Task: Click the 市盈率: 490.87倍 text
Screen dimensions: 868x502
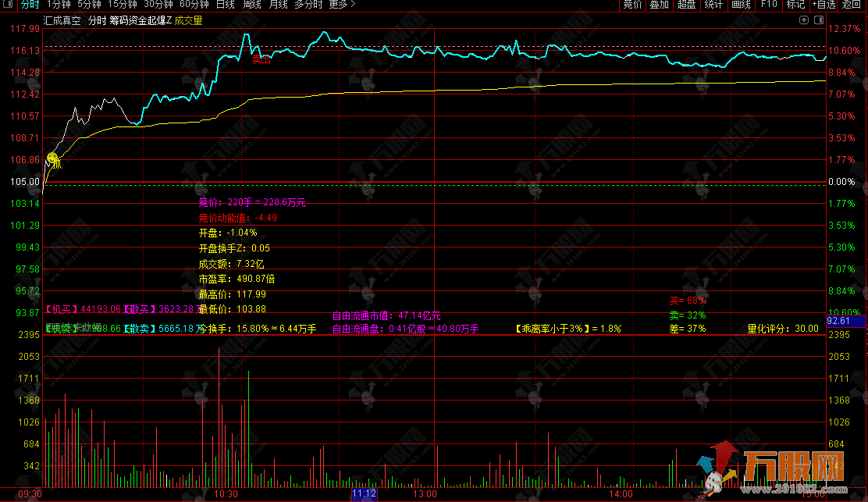Action: tap(237, 279)
